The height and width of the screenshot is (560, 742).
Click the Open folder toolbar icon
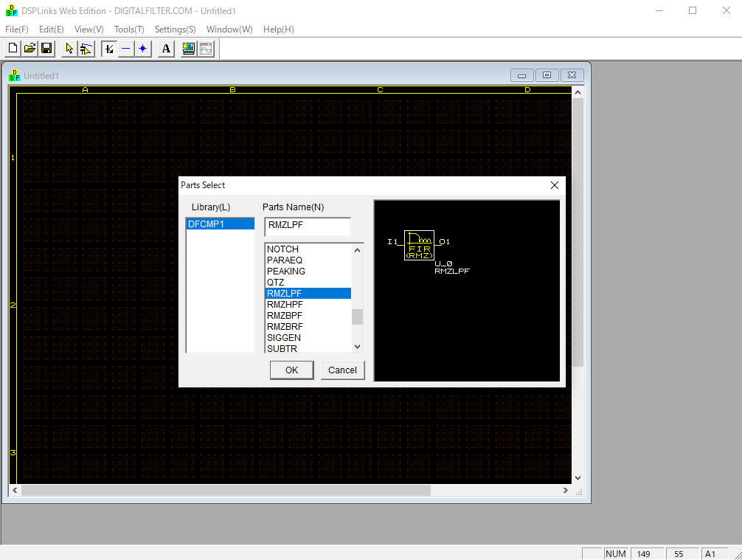[30, 49]
